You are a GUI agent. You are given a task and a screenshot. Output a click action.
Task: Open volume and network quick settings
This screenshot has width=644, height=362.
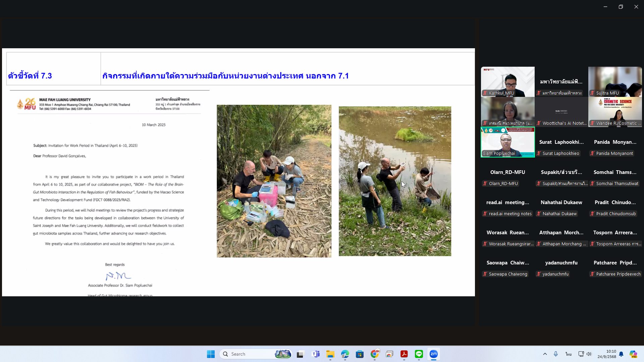(585, 354)
